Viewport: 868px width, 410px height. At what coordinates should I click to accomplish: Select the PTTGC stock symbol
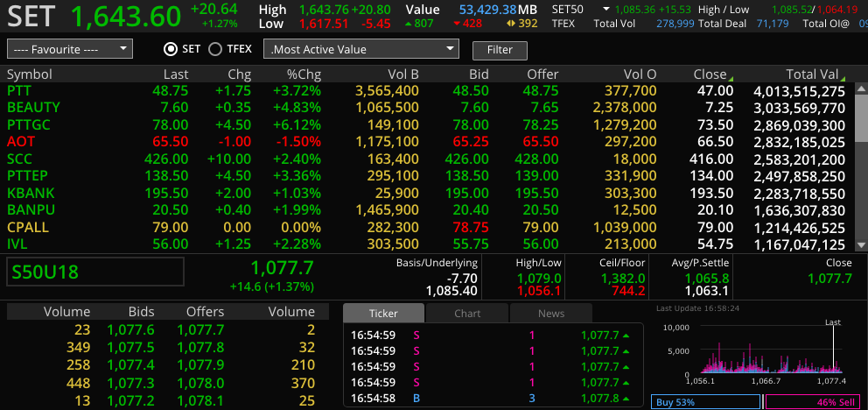point(29,124)
